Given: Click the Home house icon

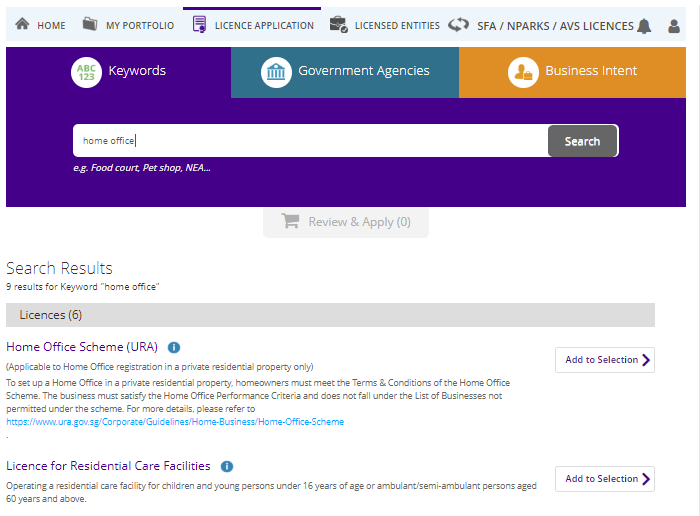Looking at the screenshot, I should pos(22,25).
